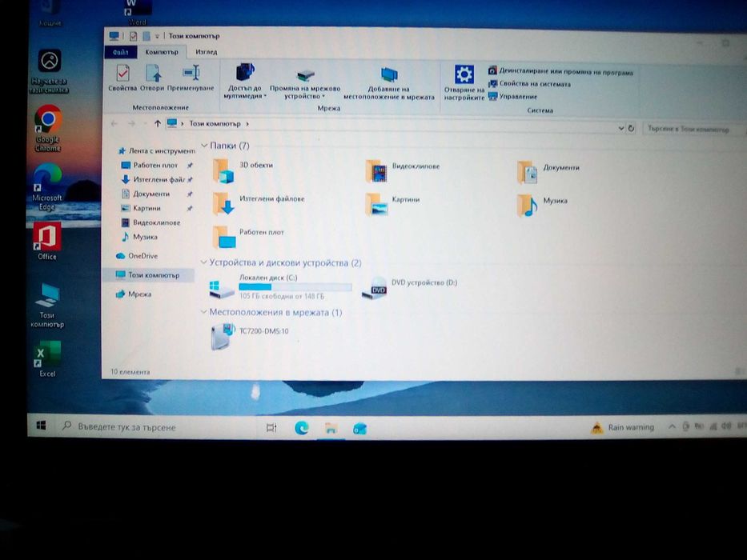The height and width of the screenshot is (560, 747).
Task: Select Лента с инструменти in sidebar
Action: tap(156, 151)
